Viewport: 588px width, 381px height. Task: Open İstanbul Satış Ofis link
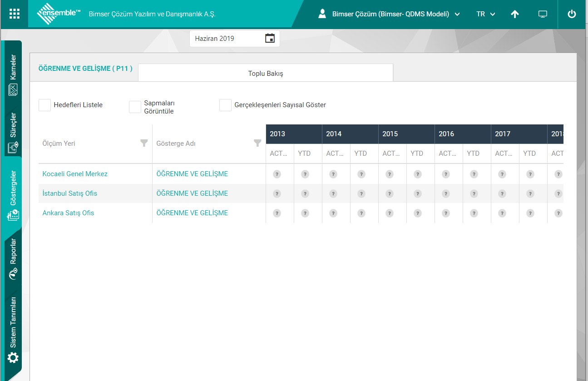click(69, 193)
